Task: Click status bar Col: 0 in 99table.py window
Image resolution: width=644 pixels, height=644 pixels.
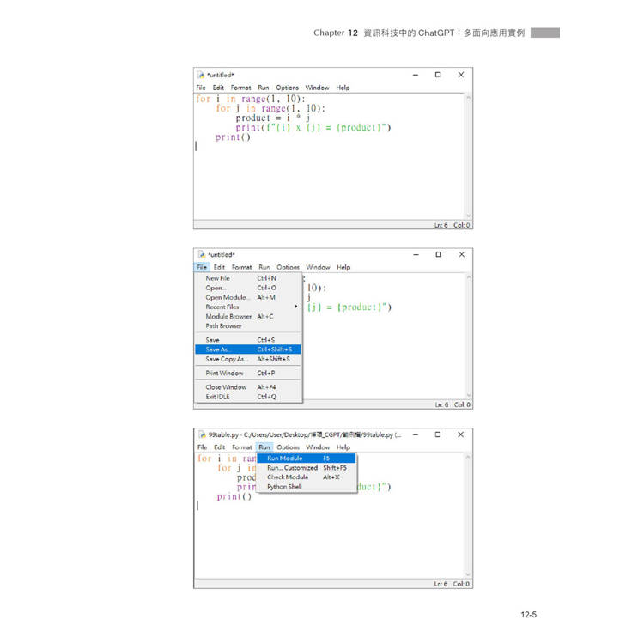Action: coord(461,584)
